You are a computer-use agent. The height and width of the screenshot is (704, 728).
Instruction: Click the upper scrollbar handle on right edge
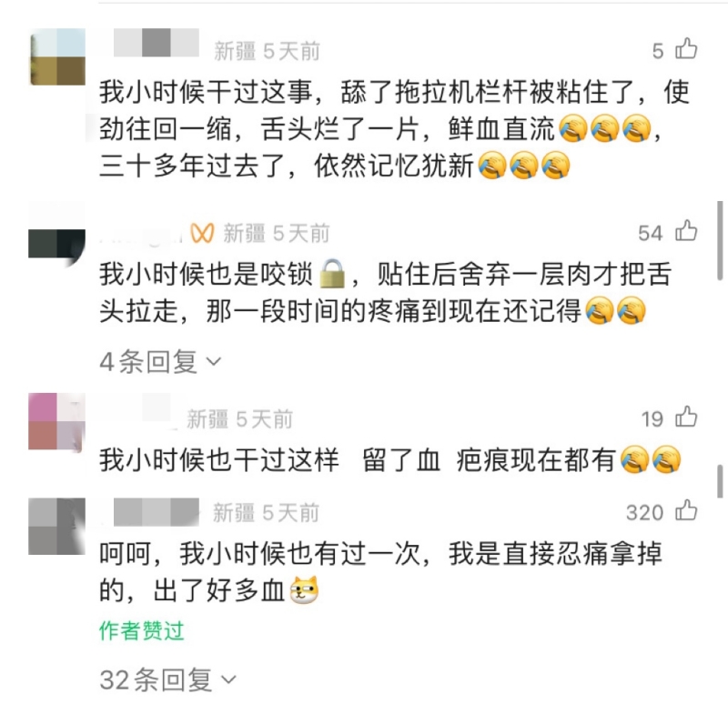pos(720,240)
